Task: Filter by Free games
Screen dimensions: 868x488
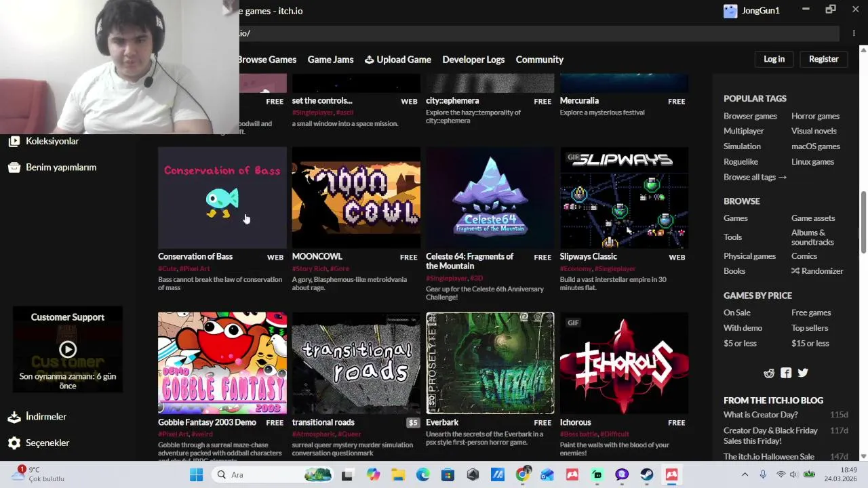Action: coord(811,312)
